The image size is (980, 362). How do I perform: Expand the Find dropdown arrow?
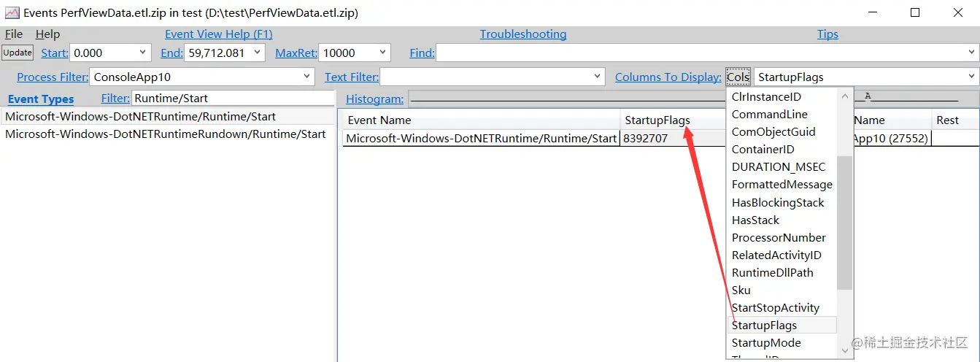pos(971,53)
